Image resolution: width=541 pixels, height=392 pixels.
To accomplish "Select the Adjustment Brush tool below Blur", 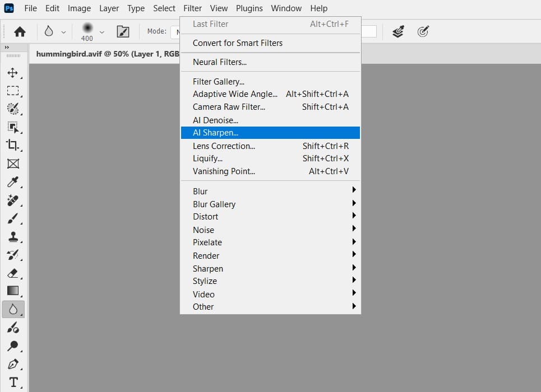I will 13,328.
